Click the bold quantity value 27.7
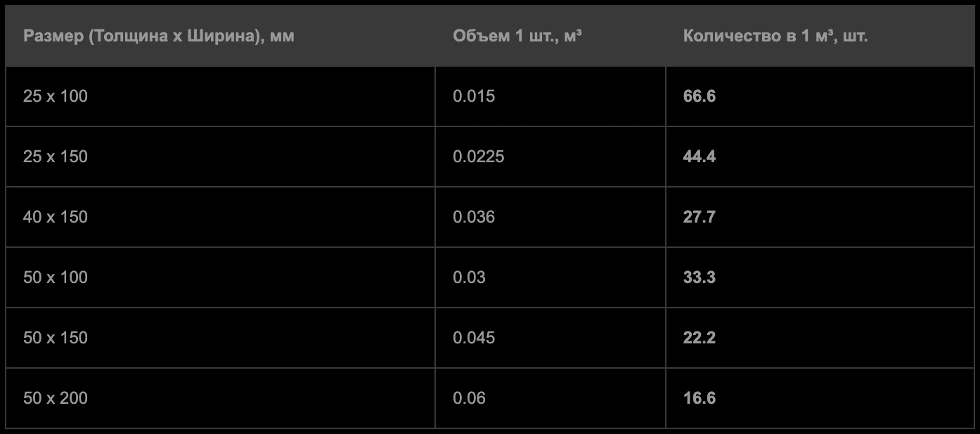The image size is (980, 434). [x=699, y=217]
